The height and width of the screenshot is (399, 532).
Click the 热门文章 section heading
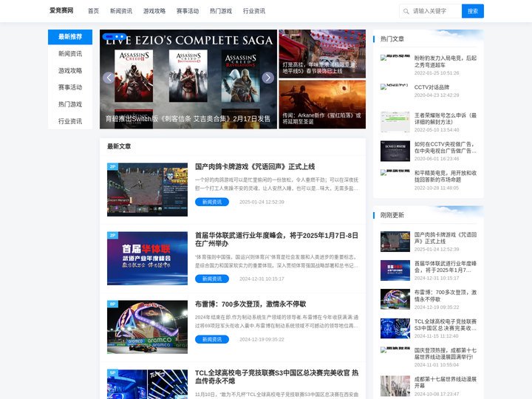tap(392, 38)
